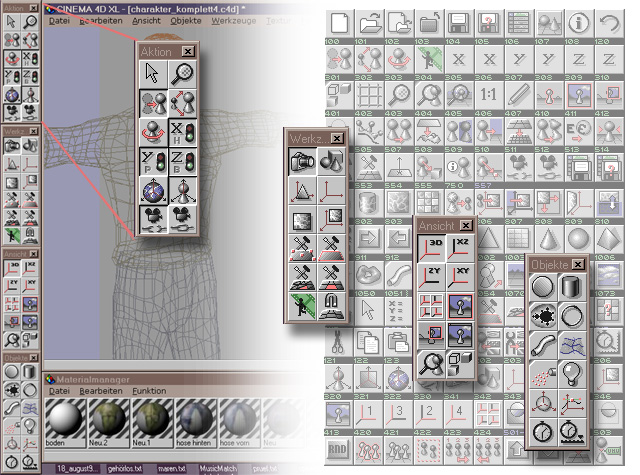Viewport: 640px width, 475px height.
Task: Open the Objekte menu in main menu bar
Action: click(x=185, y=20)
